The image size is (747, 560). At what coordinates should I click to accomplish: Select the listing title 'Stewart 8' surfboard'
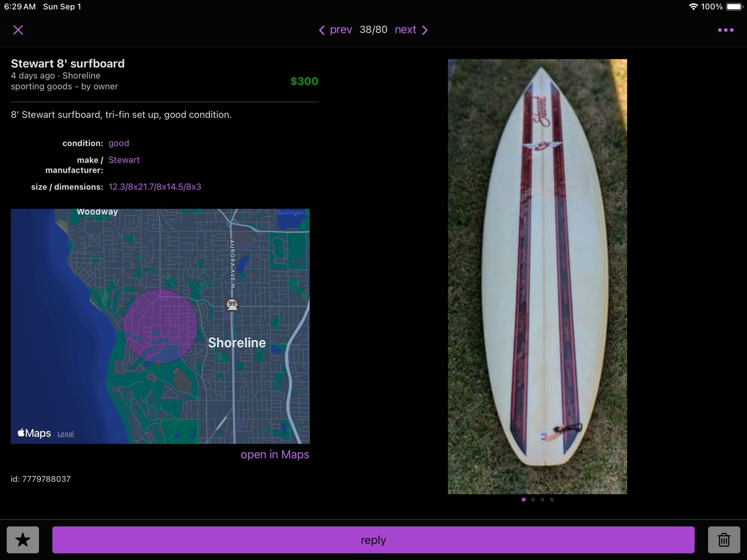click(68, 63)
